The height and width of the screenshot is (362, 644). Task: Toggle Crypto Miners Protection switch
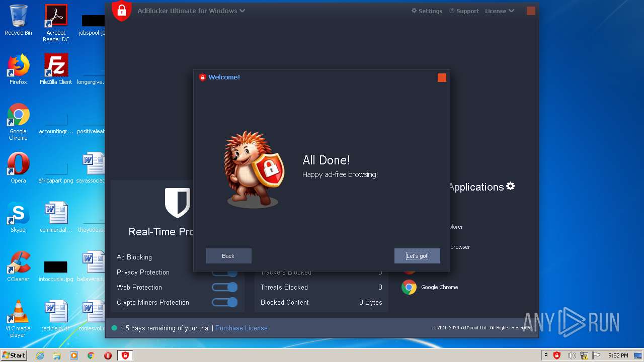click(x=224, y=302)
